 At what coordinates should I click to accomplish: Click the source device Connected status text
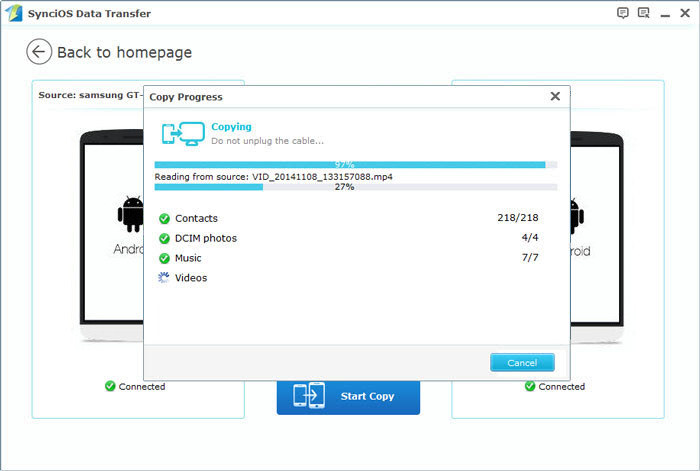click(x=142, y=387)
